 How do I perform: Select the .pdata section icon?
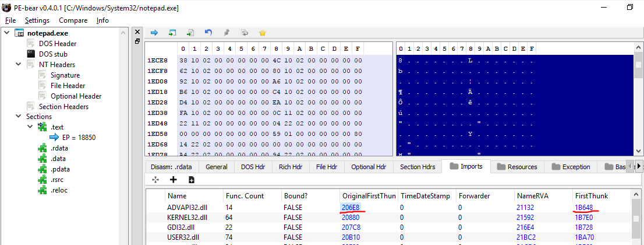[43, 169]
